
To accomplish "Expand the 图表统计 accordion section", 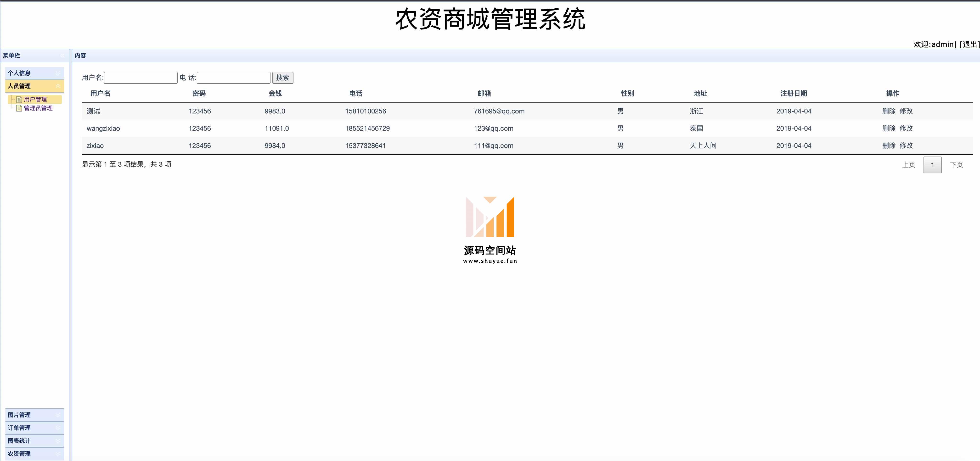I will click(x=58, y=441).
